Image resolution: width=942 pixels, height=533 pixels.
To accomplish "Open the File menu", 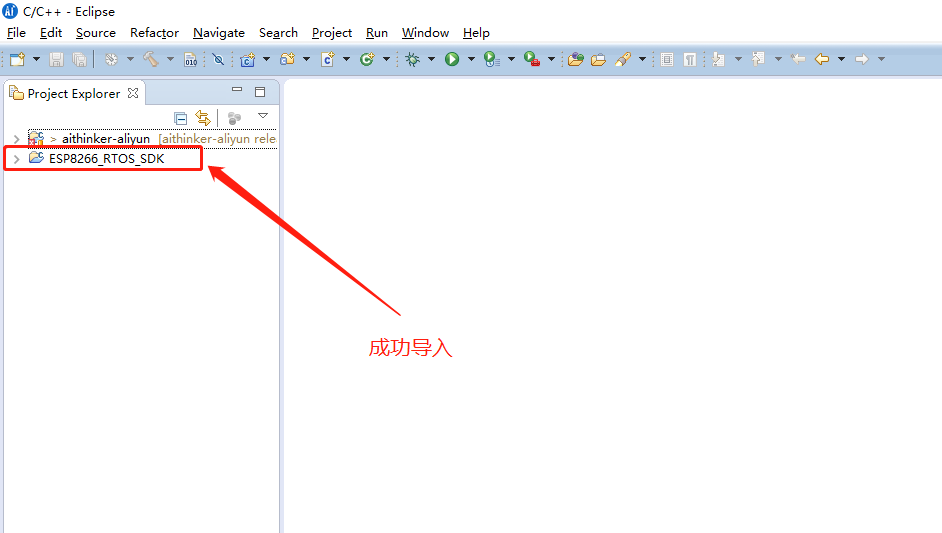I will click(x=16, y=32).
